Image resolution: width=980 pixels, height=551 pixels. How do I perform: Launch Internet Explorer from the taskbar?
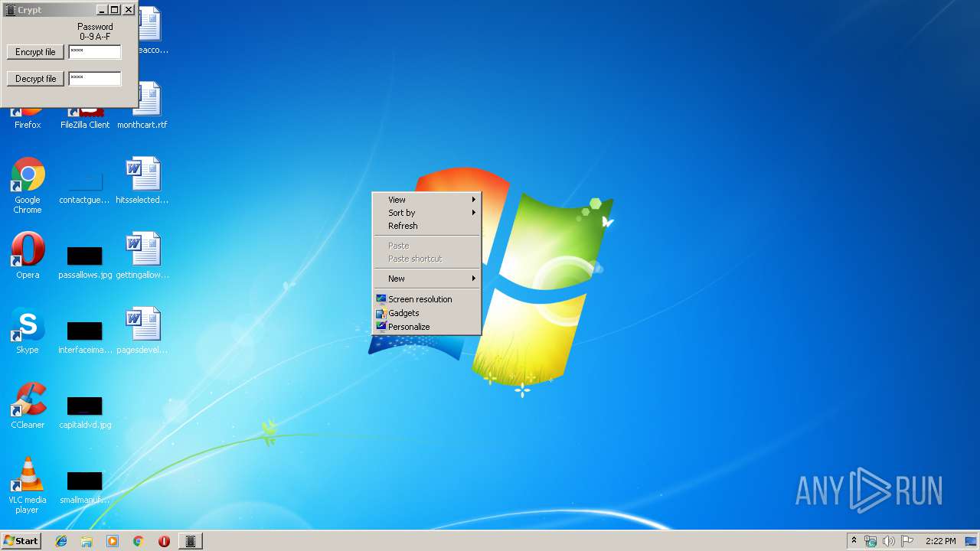pos(61,541)
